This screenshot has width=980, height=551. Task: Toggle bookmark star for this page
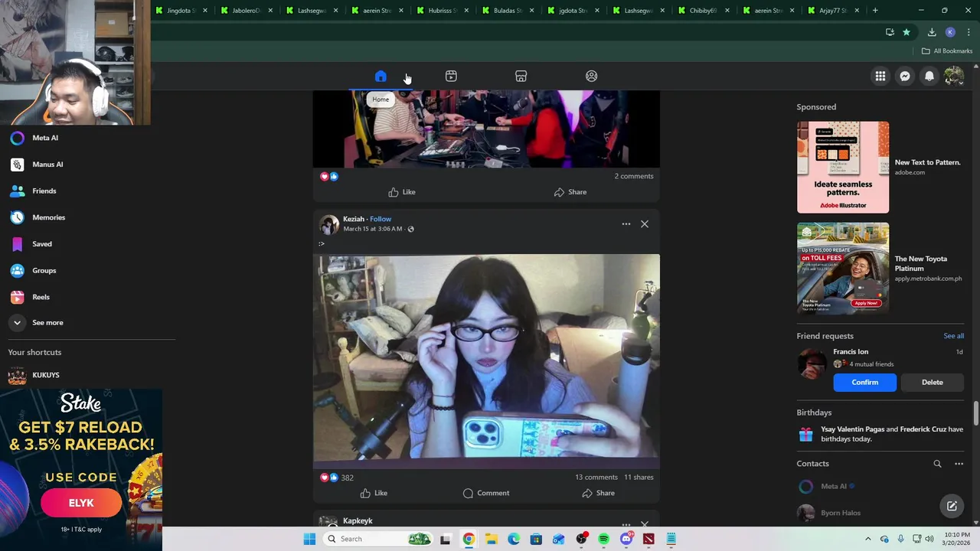pyautogui.click(x=906, y=32)
